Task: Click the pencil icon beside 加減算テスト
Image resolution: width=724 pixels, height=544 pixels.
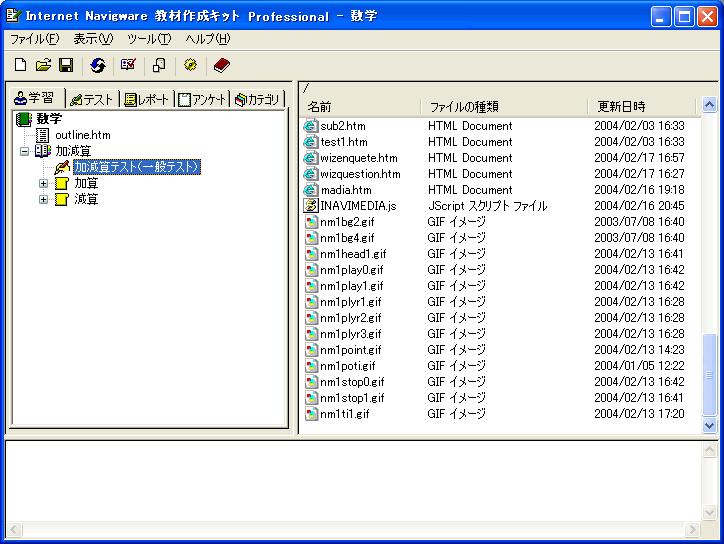Action: pos(62,167)
